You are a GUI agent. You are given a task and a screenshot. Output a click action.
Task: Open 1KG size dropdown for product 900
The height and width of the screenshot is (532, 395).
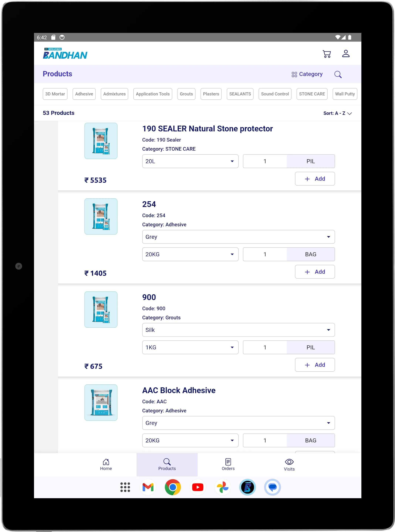[190, 347]
